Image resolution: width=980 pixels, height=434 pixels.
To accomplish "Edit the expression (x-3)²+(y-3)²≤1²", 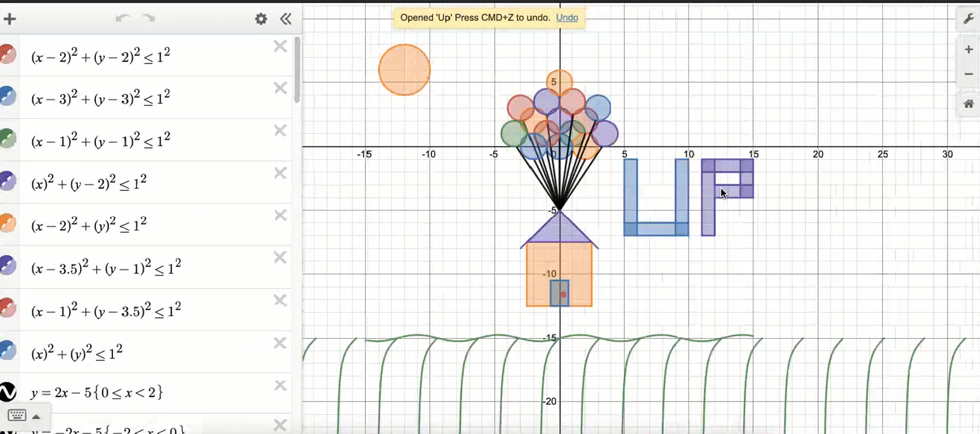I will [100, 98].
